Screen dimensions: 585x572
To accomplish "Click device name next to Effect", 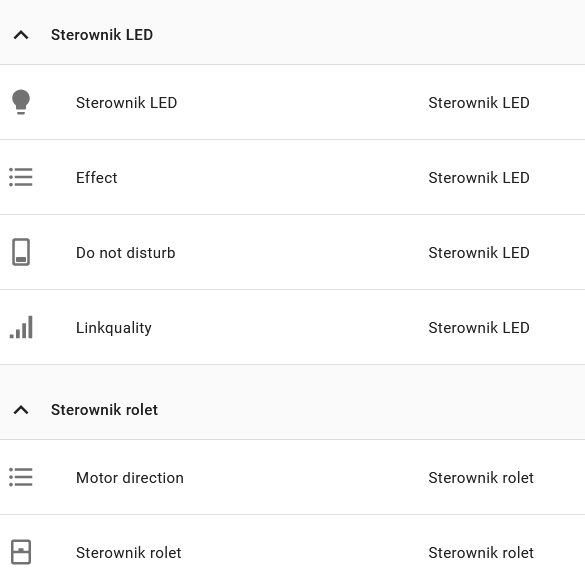I will 479,178.
